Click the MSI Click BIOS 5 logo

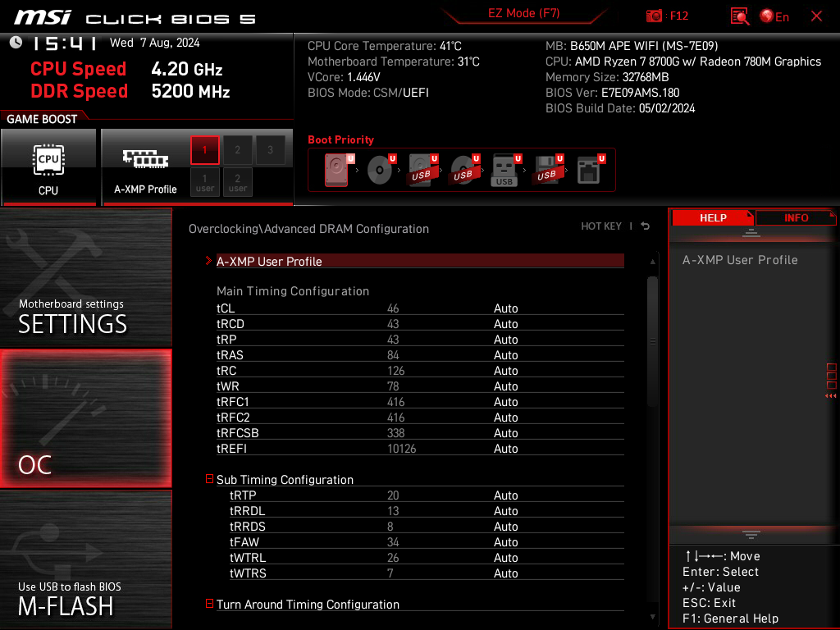[135, 18]
